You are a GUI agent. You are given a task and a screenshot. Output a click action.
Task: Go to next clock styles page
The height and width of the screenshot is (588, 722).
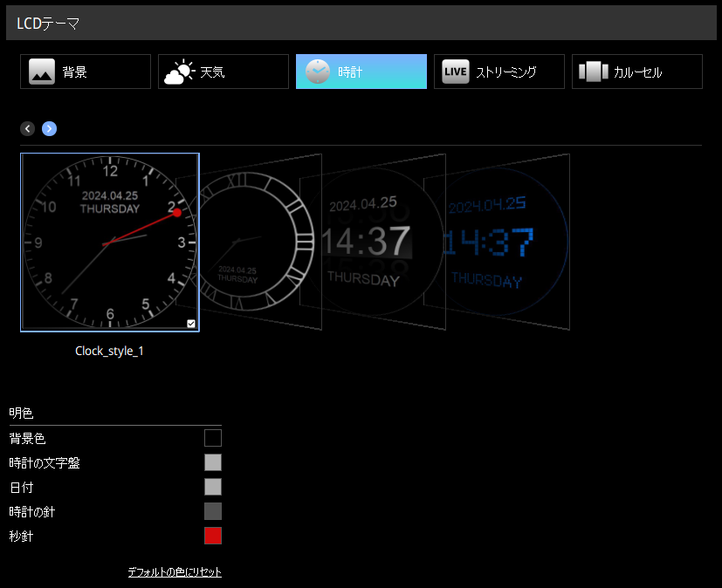[x=49, y=129]
